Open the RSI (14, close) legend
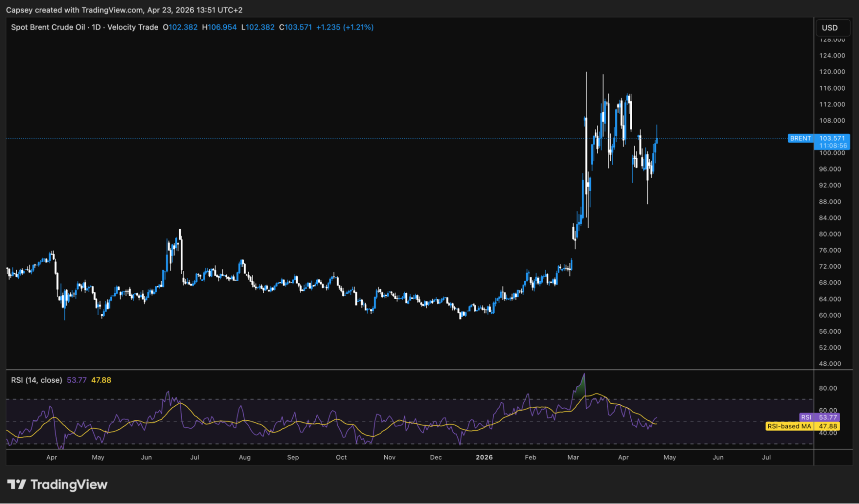Image resolution: width=859 pixels, height=504 pixels. (x=37, y=380)
